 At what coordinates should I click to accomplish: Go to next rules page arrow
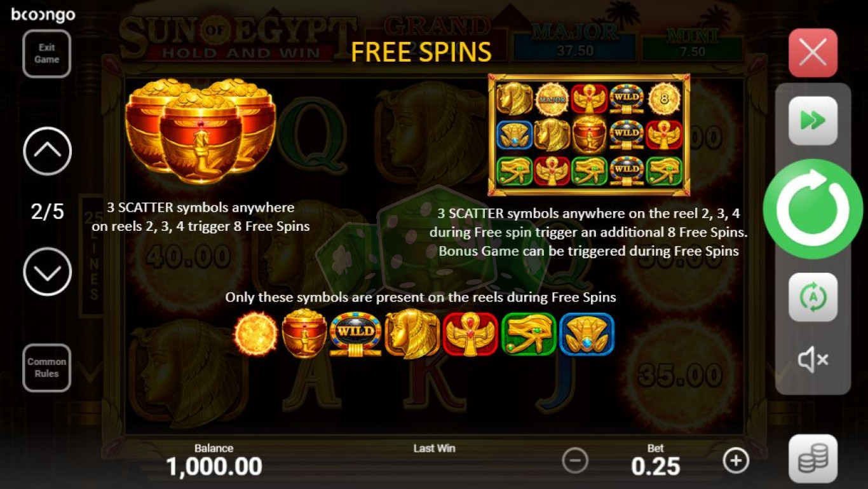(x=47, y=272)
